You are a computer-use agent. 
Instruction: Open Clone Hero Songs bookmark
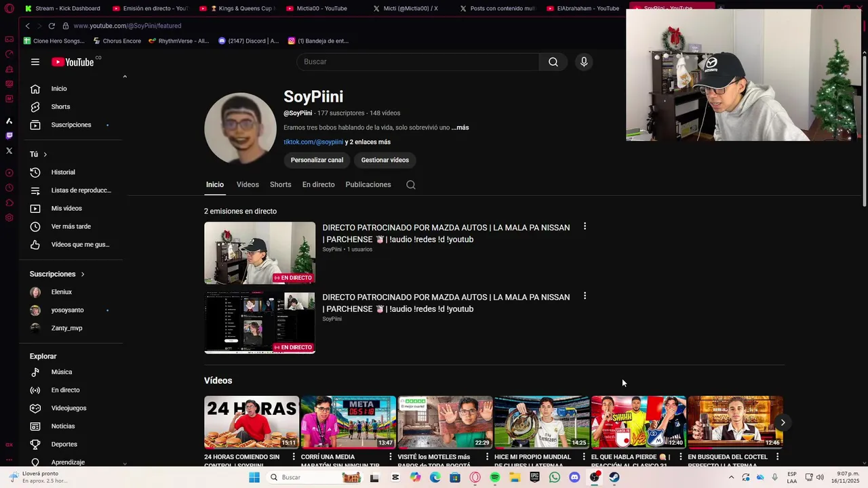(x=54, y=41)
